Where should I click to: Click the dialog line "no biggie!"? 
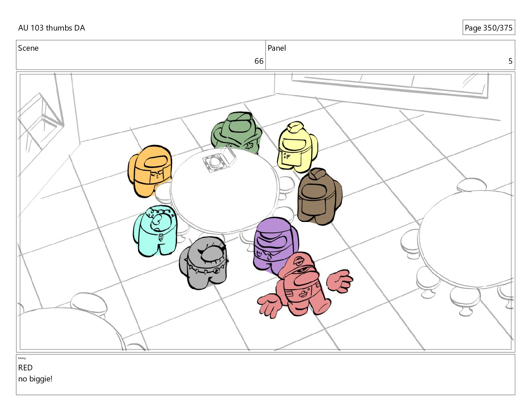tap(35, 379)
